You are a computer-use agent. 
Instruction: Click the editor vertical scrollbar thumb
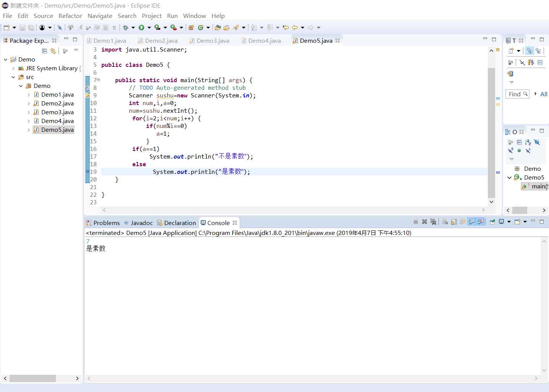tap(492, 133)
